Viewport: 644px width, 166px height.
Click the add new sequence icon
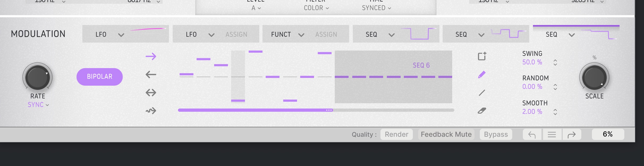click(x=482, y=56)
